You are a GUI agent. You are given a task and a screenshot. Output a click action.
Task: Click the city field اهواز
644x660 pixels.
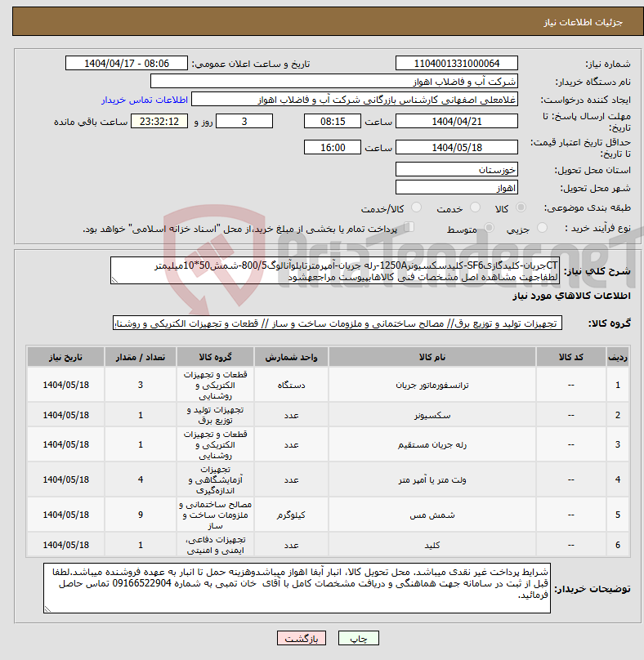457,187
